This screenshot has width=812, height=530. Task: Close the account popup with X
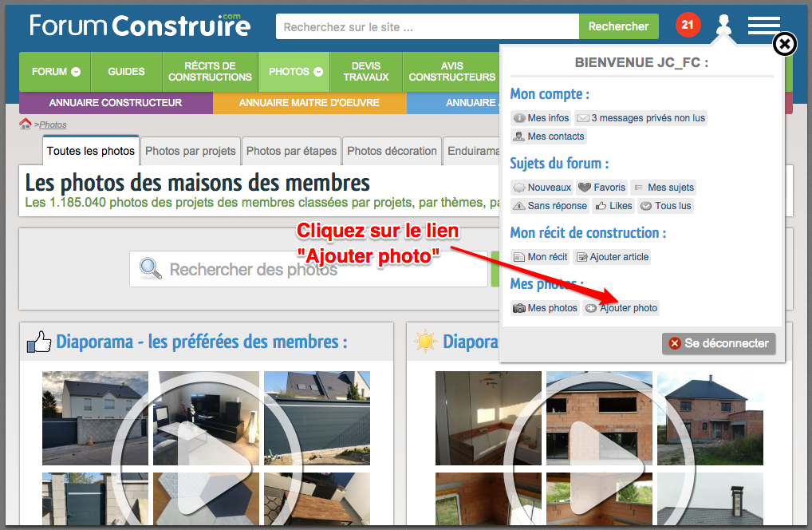pyautogui.click(x=785, y=44)
